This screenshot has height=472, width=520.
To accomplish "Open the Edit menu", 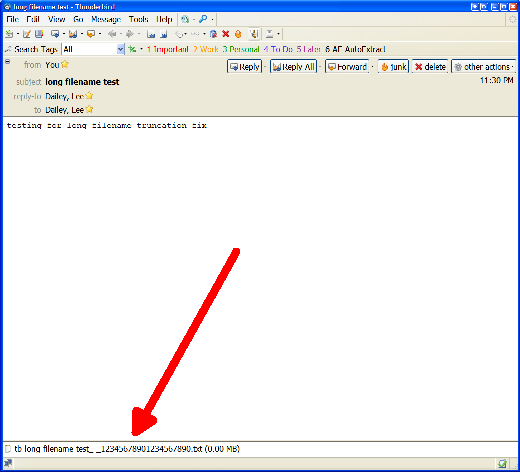I will [33, 19].
